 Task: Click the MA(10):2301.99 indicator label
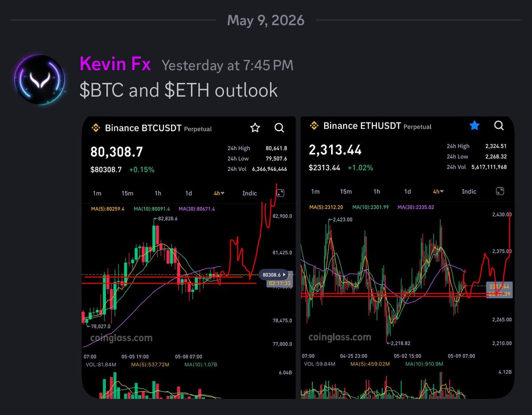(371, 207)
